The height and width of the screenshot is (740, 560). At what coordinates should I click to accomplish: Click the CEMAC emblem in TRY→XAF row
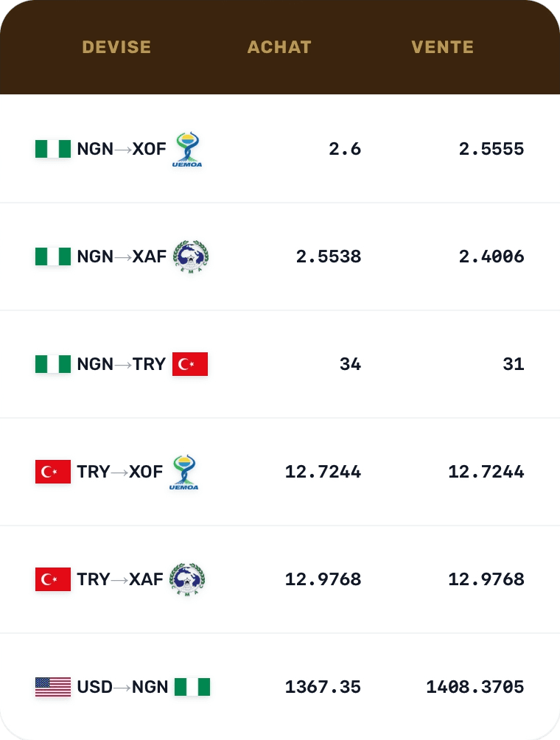pos(187,579)
